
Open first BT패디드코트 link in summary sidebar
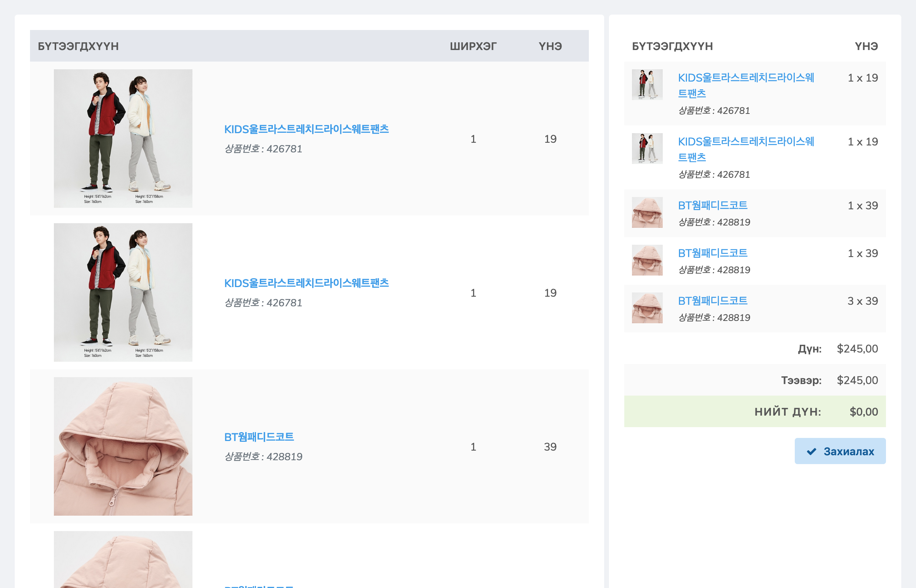(713, 205)
